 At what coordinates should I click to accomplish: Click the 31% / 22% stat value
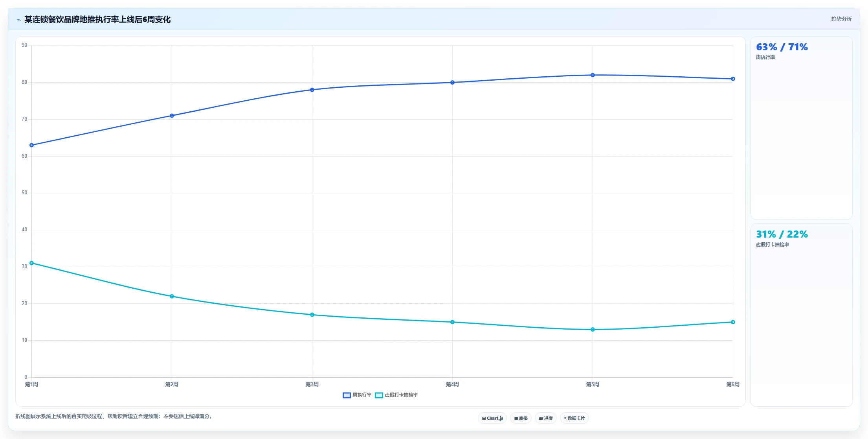(782, 234)
